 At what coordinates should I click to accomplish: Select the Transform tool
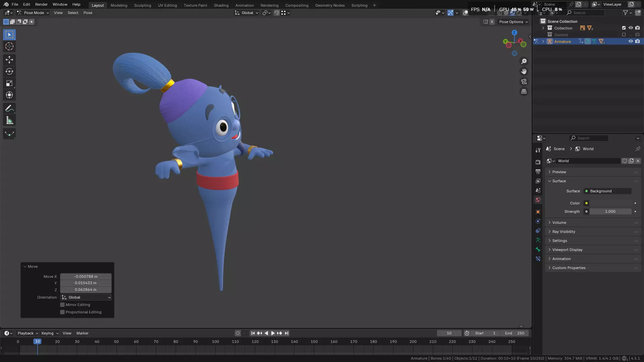coord(9,95)
